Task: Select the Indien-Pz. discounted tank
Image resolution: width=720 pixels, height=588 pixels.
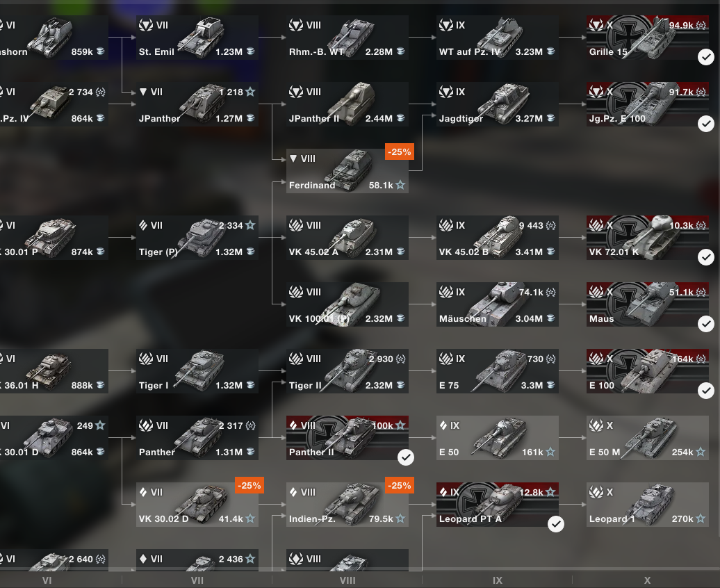Action: coord(347,505)
